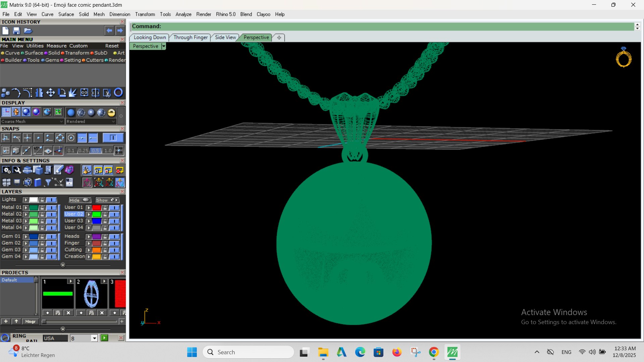This screenshot has height=362, width=644.
Task: Toggle lock on User 01 layer
Action: tap(105, 208)
